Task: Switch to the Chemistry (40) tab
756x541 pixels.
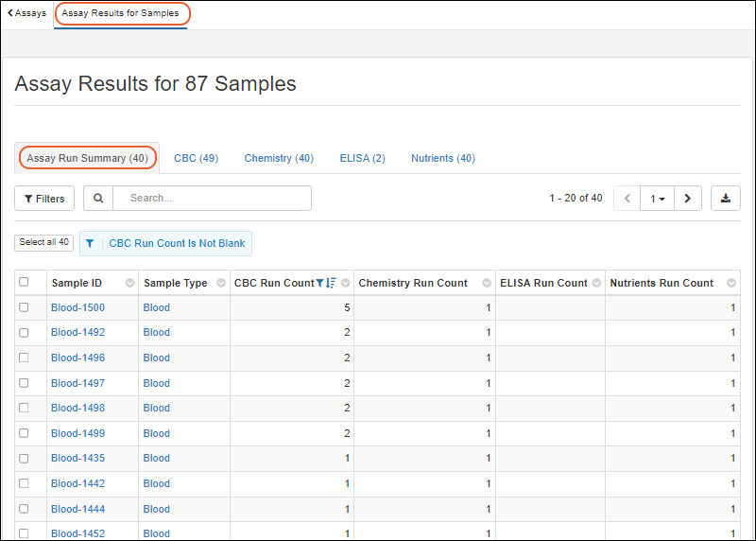Action: [x=279, y=158]
